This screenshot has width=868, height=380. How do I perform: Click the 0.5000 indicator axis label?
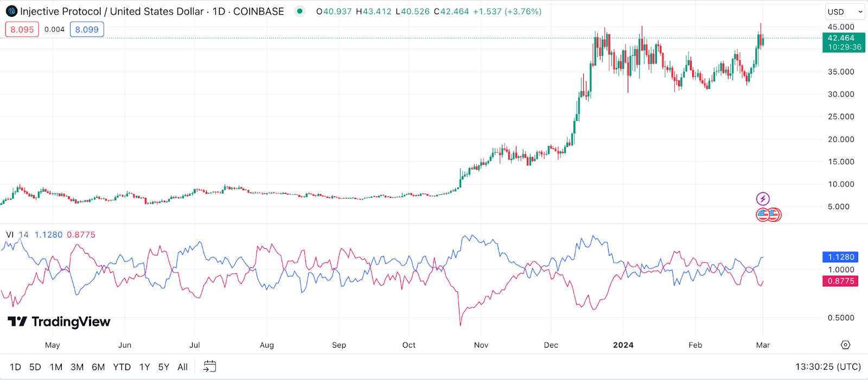(x=841, y=318)
